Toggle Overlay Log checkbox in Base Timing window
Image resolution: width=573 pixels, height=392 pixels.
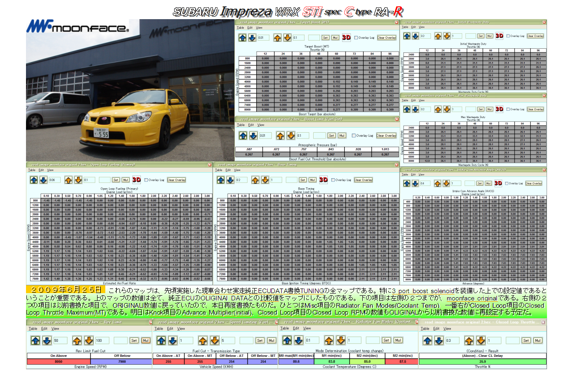pos(332,180)
